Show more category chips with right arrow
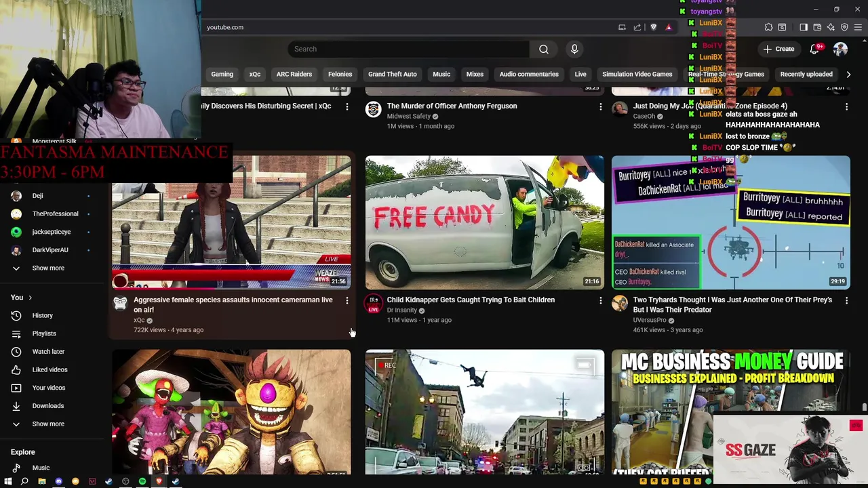 848,75
